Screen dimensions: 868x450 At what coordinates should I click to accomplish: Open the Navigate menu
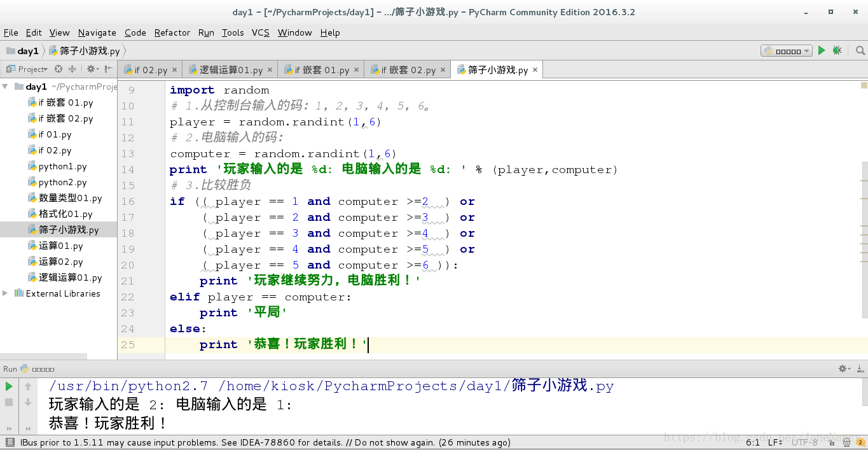click(x=97, y=32)
